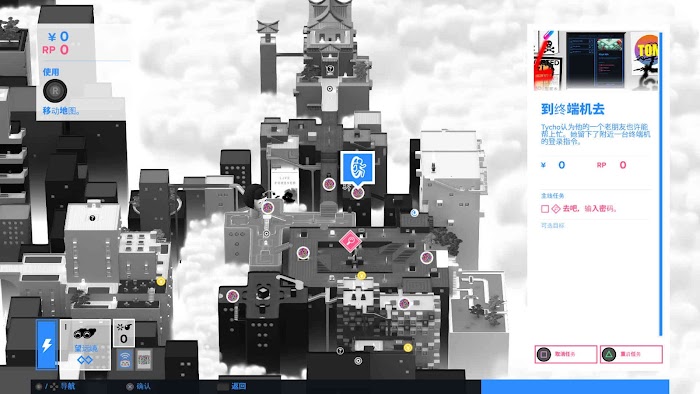Click the blue vertical scrollbar of mission panel
The height and width of the screenshot is (394, 700).
click(661, 184)
